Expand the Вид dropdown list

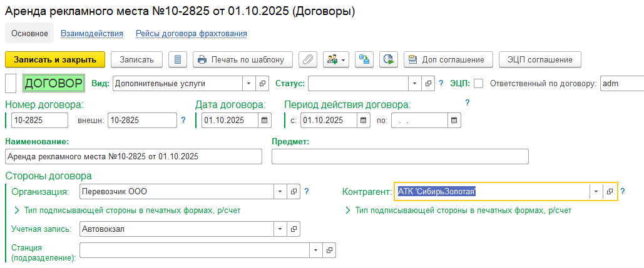point(248,83)
